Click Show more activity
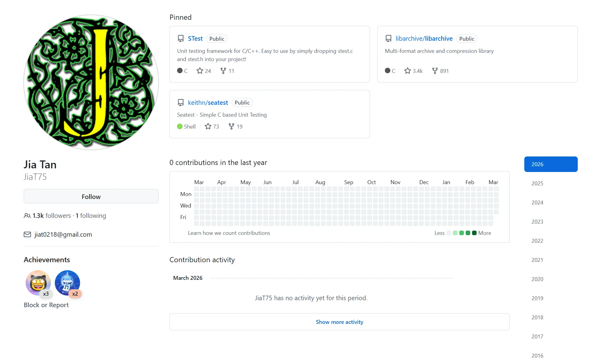 (x=339, y=321)
